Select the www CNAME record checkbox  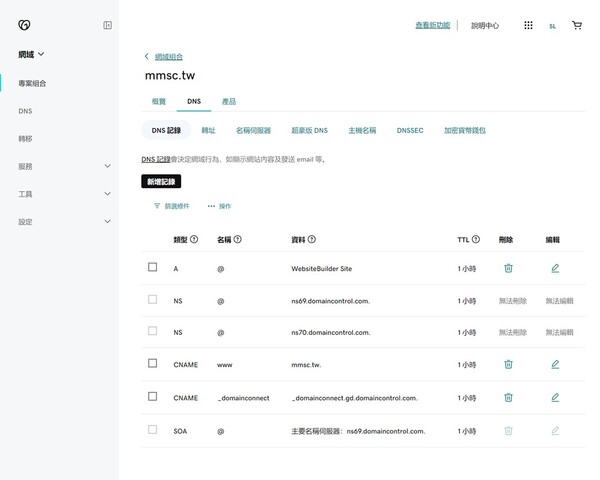[152, 363]
